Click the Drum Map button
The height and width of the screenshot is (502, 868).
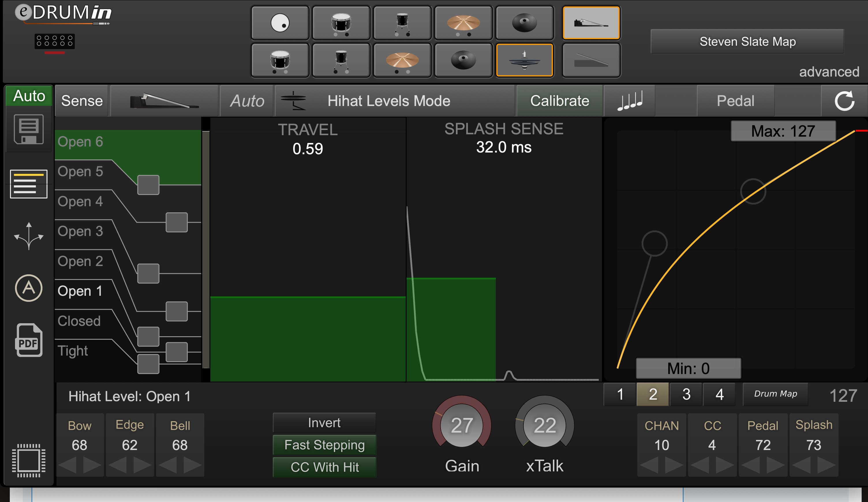point(775,394)
